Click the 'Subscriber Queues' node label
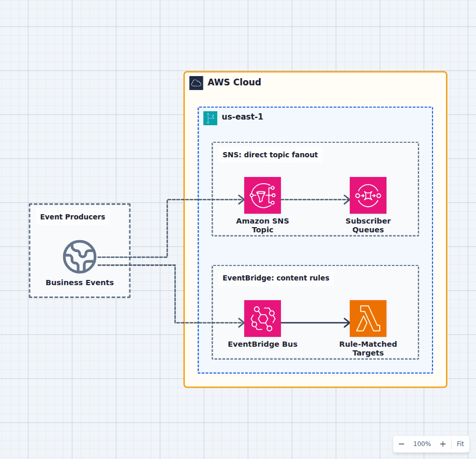Viewport: 476px width, 459px height. coord(368,225)
